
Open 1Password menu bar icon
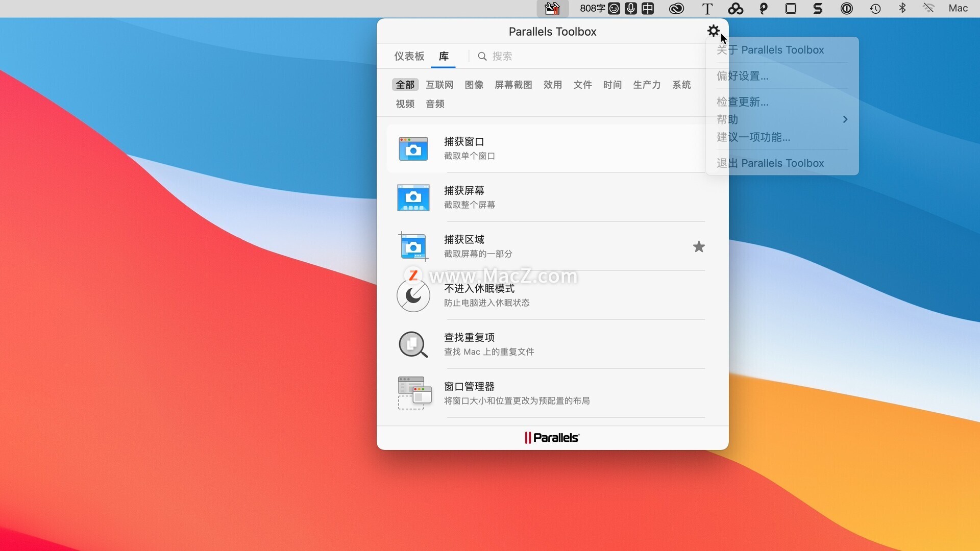(x=847, y=8)
